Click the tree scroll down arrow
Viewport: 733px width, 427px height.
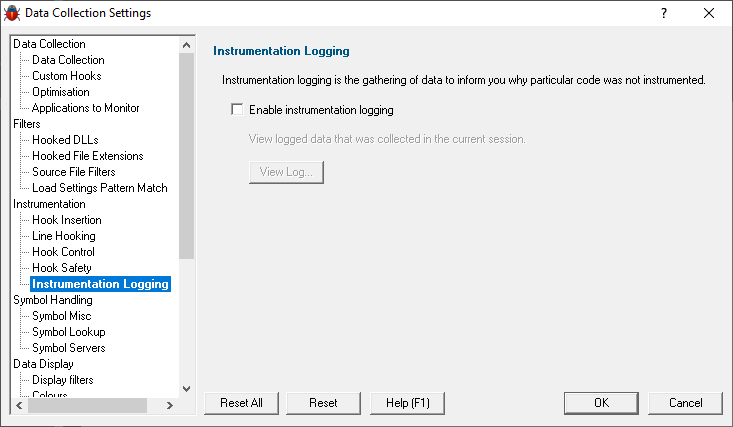(187, 389)
